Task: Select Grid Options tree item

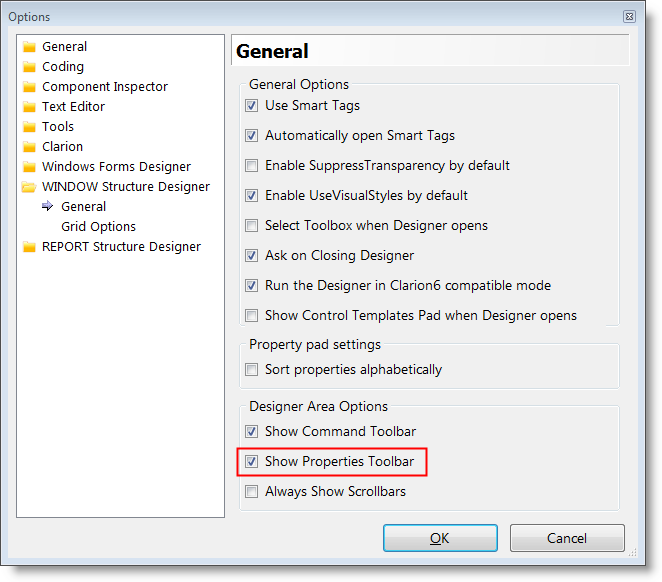Action: tap(98, 227)
